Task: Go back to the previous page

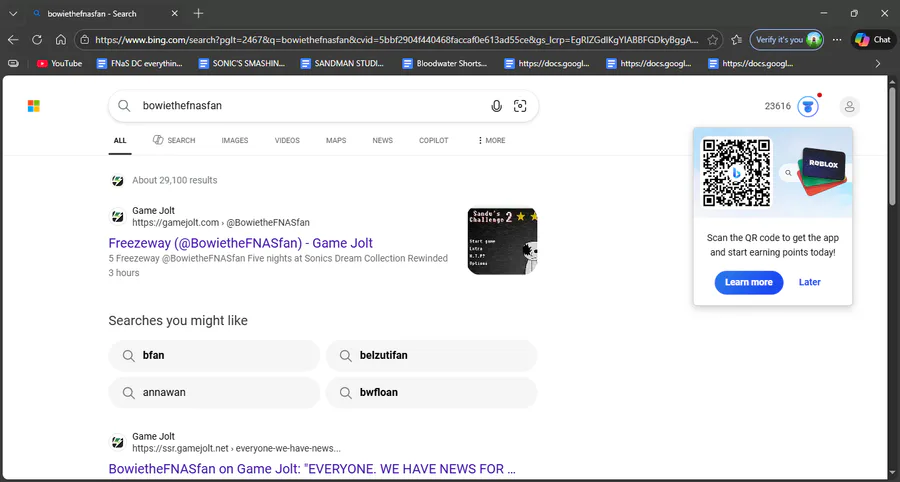Action: (x=13, y=40)
